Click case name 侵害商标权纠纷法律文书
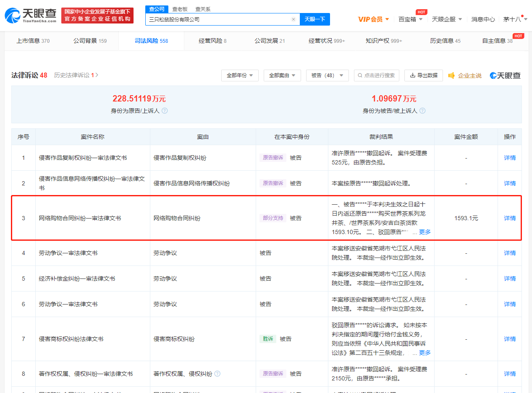The image size is (532, 393). point(71,339)
